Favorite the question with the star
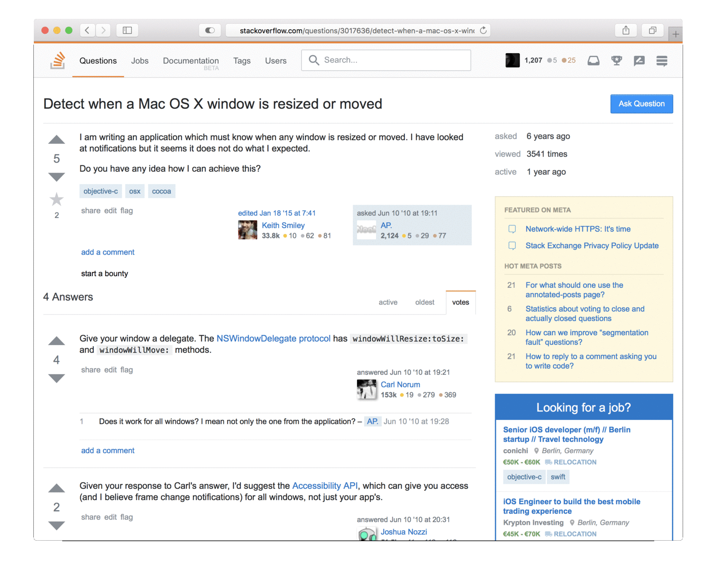 [x=56, y=199]
